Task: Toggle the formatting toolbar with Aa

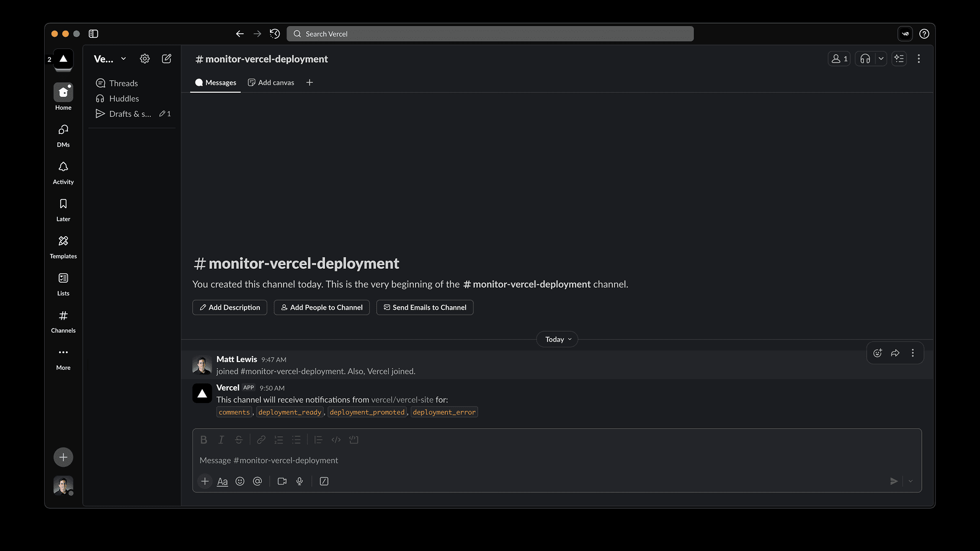Action: pyautogui.click(x=223, y=481)
